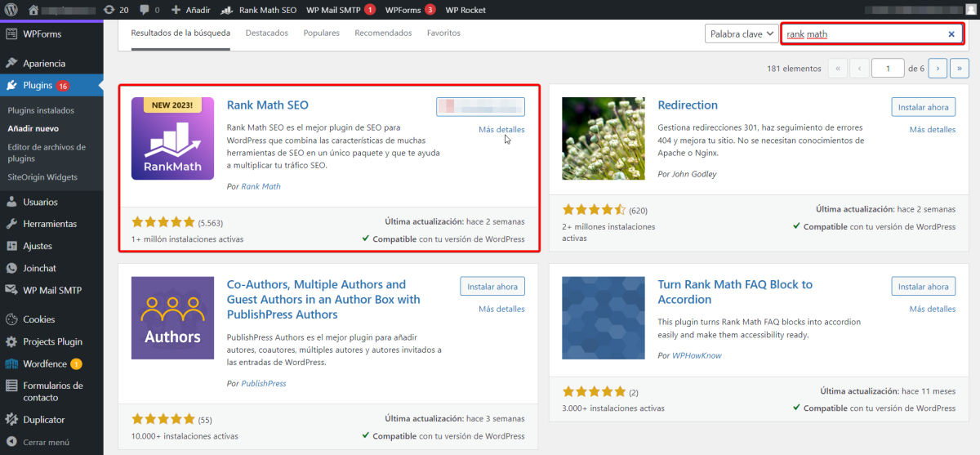Open WP Mail SMTP in admin bar

click(x=341, y=10)
